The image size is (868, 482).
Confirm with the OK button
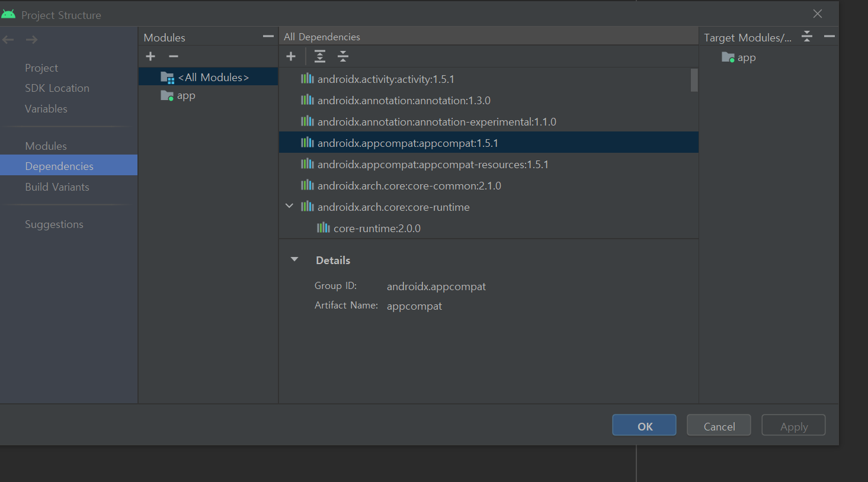click(644, 425)
